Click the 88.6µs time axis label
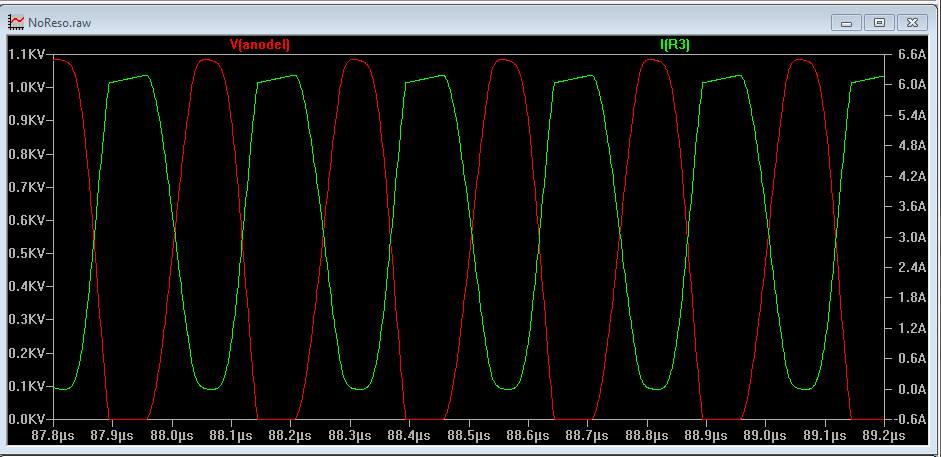This screenshot has height=457, width=941. [528, 435]
